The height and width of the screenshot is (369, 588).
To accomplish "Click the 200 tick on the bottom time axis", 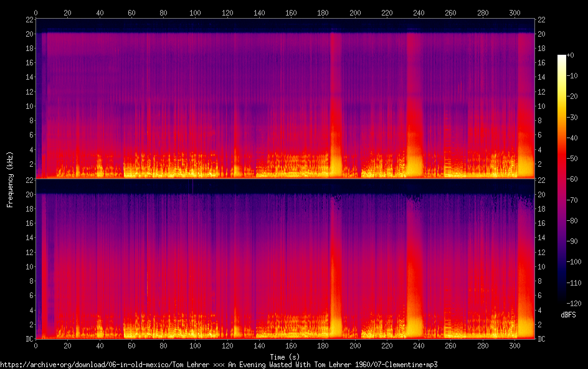I will pos(355,346).
